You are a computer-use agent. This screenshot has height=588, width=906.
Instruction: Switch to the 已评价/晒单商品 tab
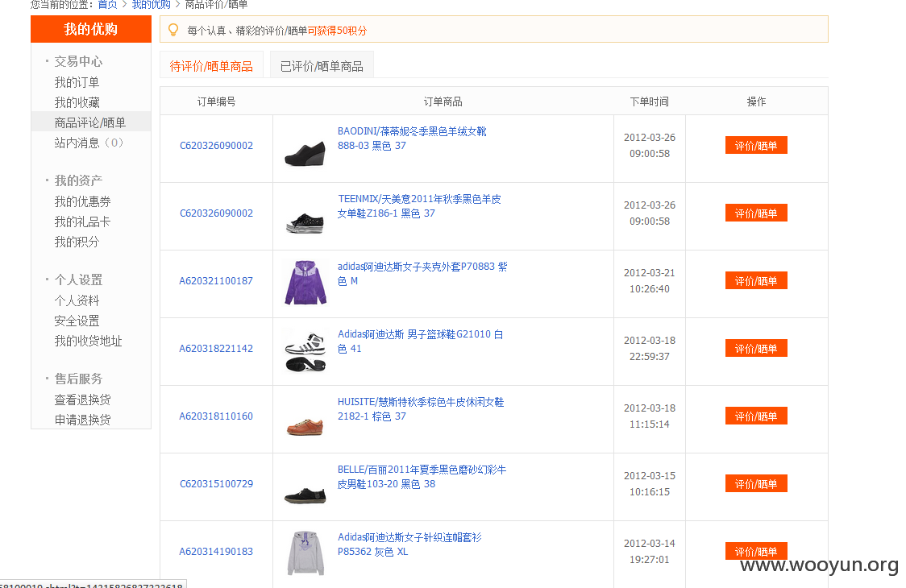[x=322, y=66]
